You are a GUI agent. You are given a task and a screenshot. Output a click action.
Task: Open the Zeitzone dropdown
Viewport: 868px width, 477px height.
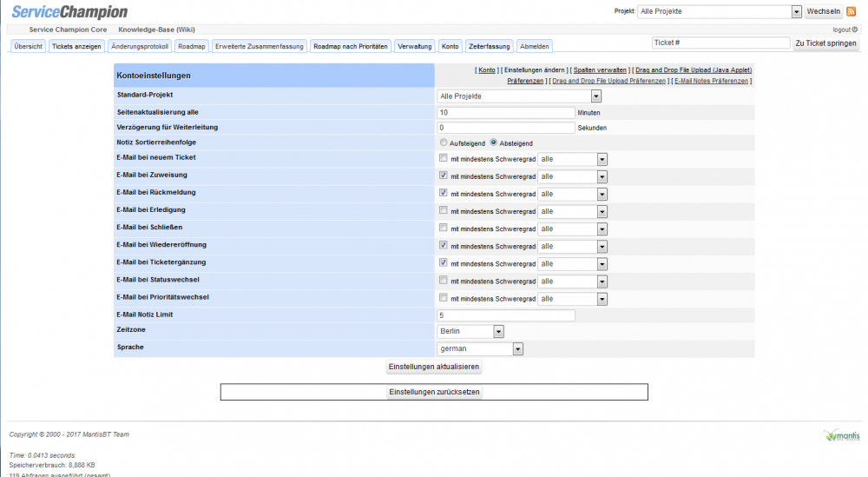tap(470, 331)
